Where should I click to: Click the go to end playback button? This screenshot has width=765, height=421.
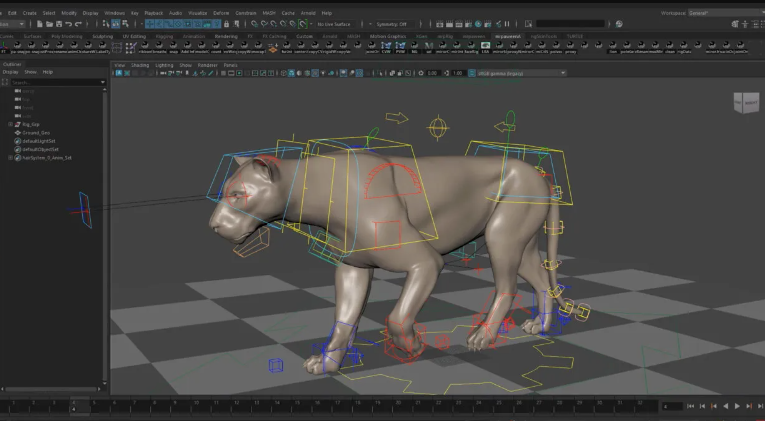(759, 406)
